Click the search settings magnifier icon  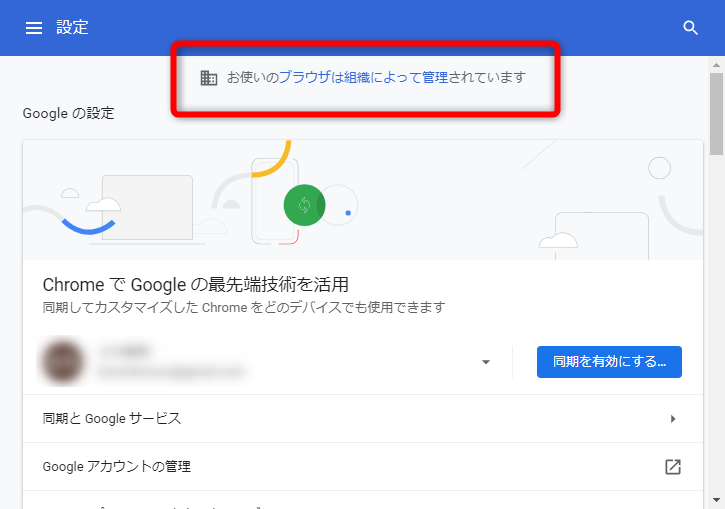click(x=690, y=28)
